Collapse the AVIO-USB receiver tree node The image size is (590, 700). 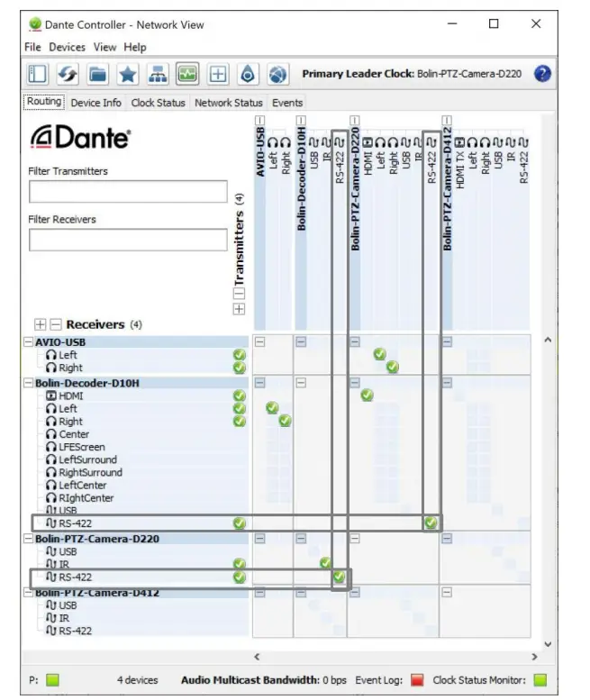click(x=28, y=342)
